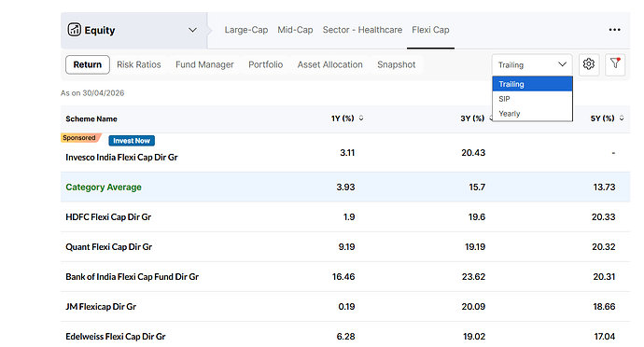The image size is (644, 347).
Task: Open the Asset Allocation tab
Action: tap(329, 64)
